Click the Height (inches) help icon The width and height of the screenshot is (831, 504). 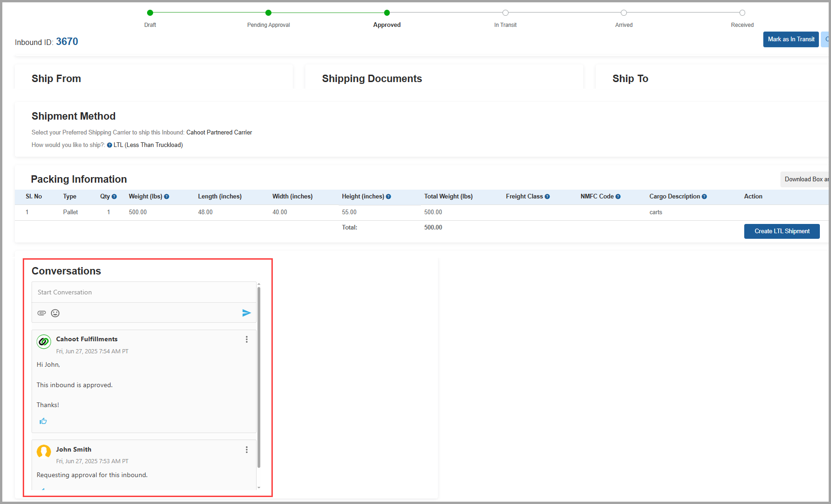pos(388,197)
